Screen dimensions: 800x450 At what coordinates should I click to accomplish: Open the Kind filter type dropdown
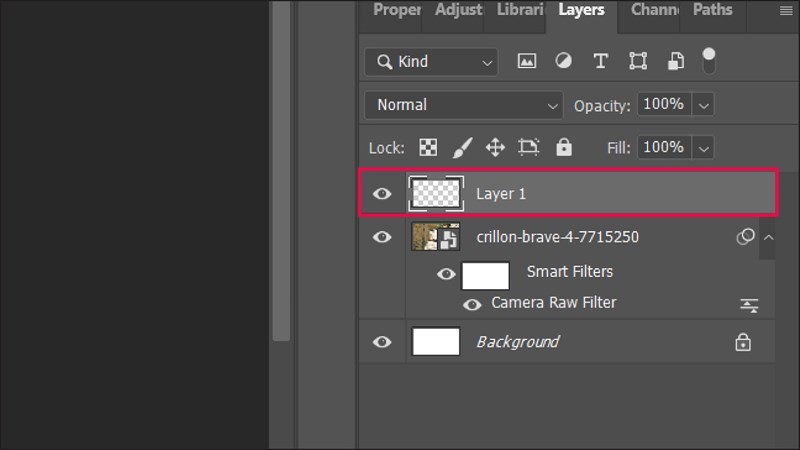point(431,62)
